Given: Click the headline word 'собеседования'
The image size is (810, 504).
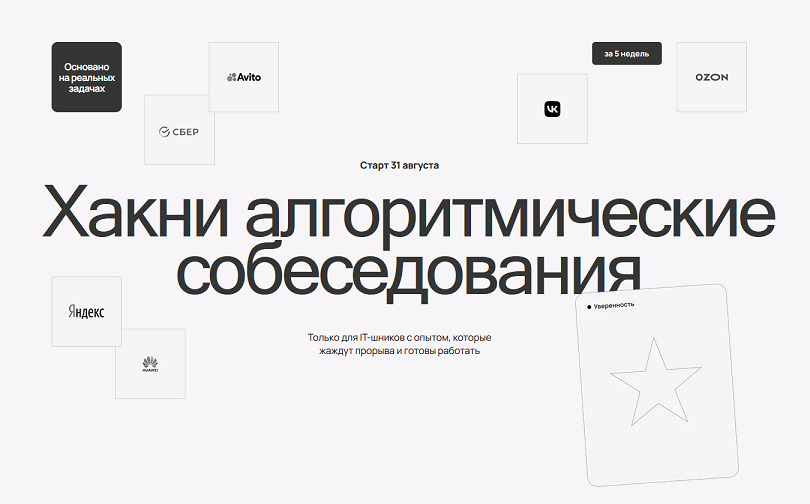Looking at the screenshot, I should click(x=407, y=268).
